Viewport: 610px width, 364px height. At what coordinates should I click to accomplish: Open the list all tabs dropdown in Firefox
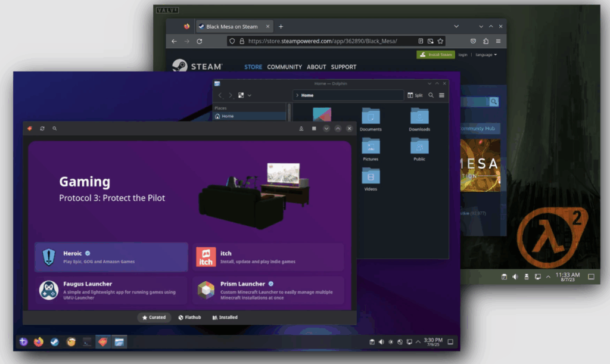456,26
